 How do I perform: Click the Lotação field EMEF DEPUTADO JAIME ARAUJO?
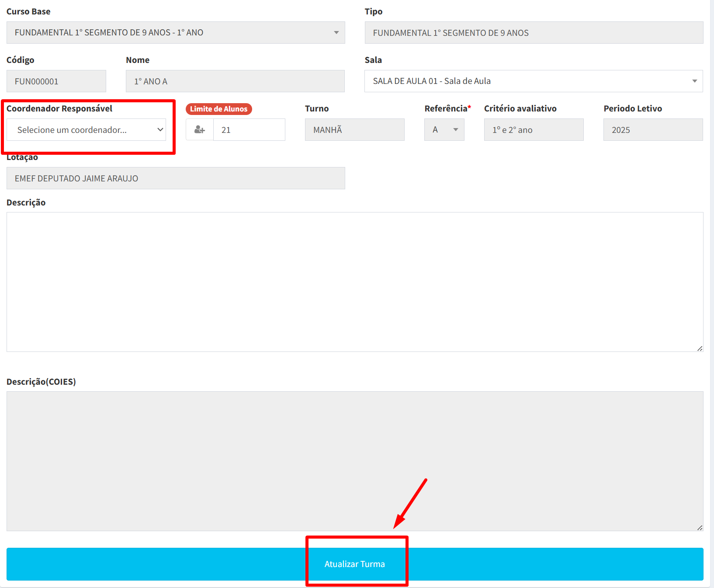(176, 178)
